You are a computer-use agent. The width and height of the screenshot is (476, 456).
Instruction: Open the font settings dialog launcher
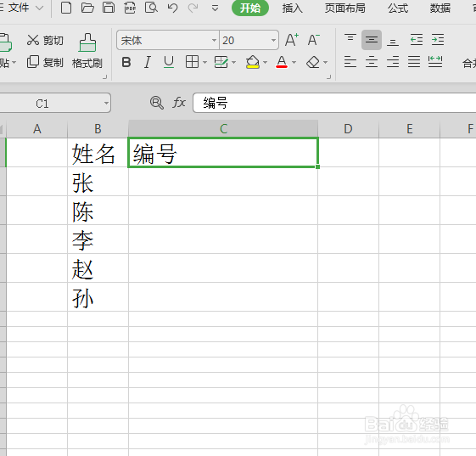click(328, 77)
